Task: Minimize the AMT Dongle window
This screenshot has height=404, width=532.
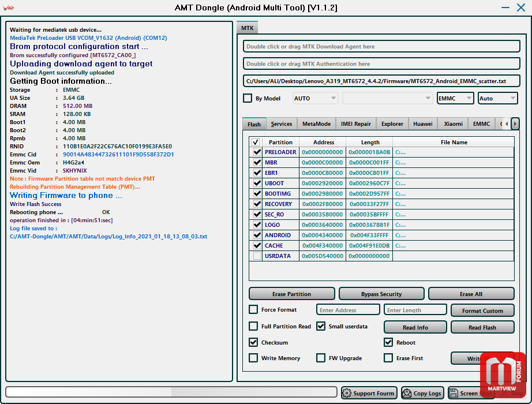Action: tap(505, 8)
